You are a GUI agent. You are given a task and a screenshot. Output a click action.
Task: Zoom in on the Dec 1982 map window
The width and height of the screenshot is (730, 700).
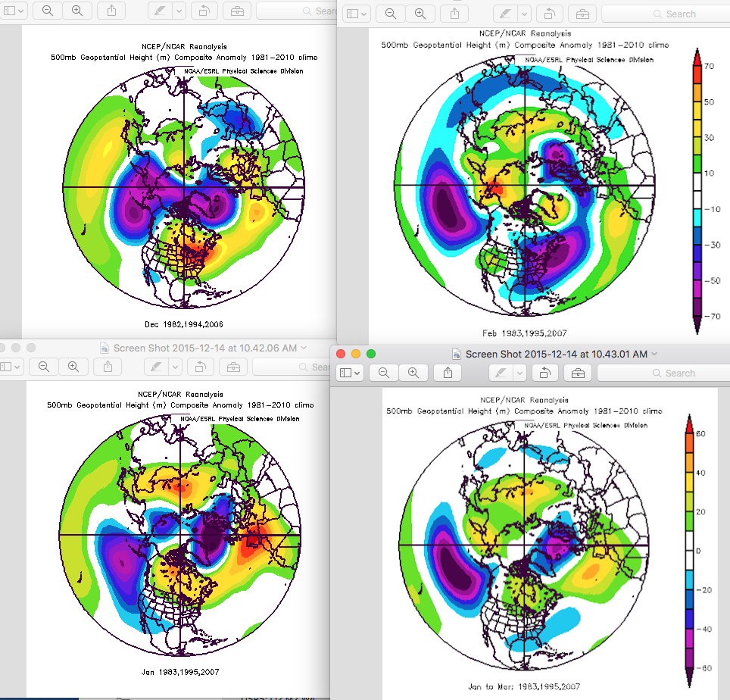tap(76, 11)
